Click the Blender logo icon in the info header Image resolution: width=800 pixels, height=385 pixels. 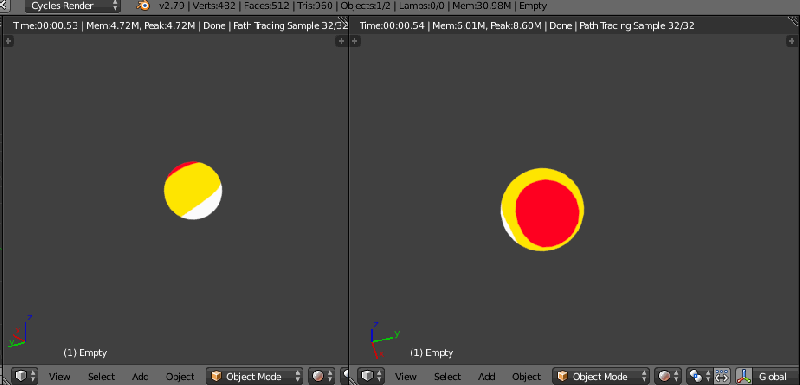(143, 6)
